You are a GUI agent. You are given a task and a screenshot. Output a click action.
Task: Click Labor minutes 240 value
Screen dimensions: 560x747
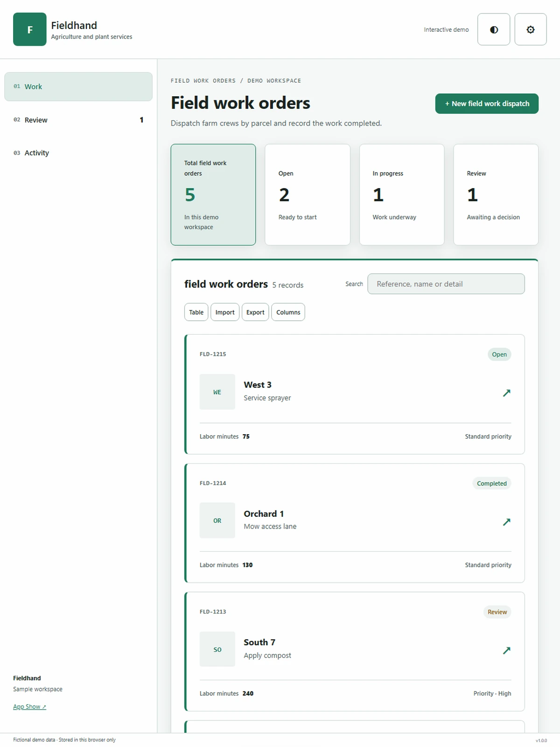[x=248, y=693]
